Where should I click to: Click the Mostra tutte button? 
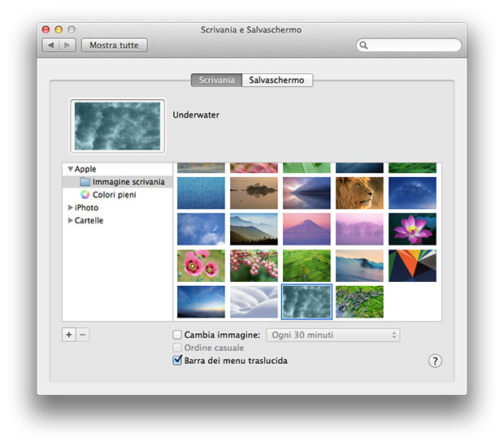coord(114,45)
